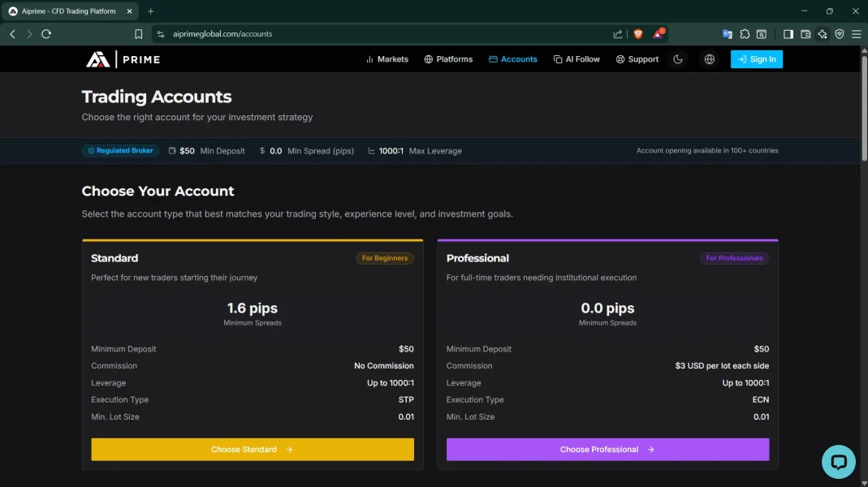Toggle the browser sidebar panel
868x487 pixels.
tap(788, 34)
